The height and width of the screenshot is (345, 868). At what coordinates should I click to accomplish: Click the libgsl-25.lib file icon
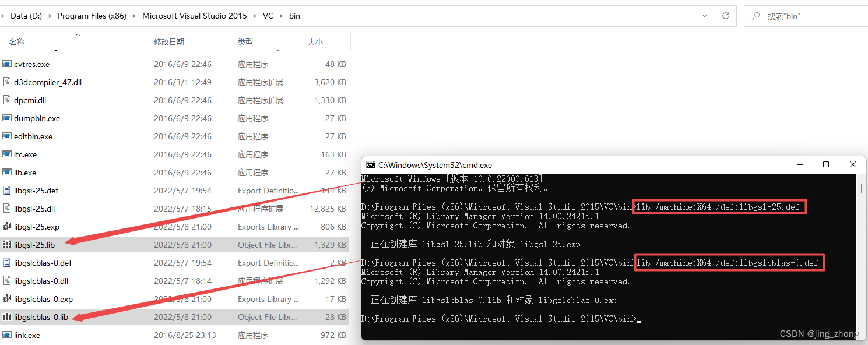click(x=7, y=245)
